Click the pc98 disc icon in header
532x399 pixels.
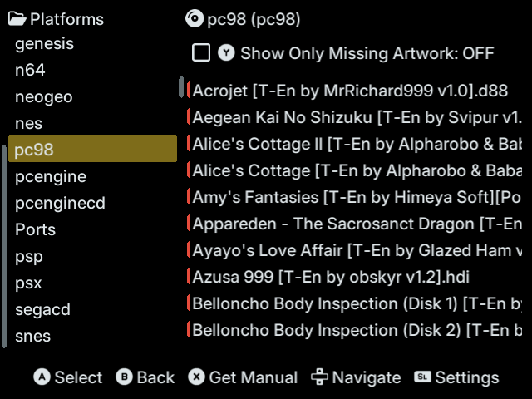coord(195,18)
